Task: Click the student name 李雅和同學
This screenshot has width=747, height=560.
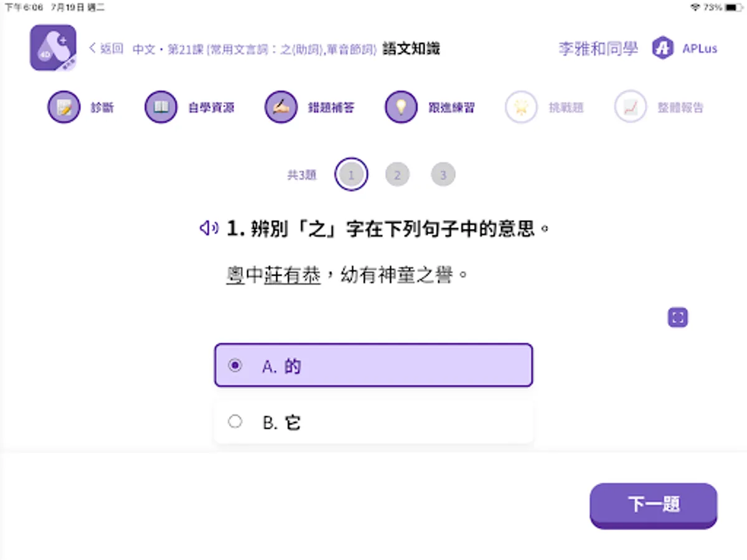Action: tap(597, 48)
